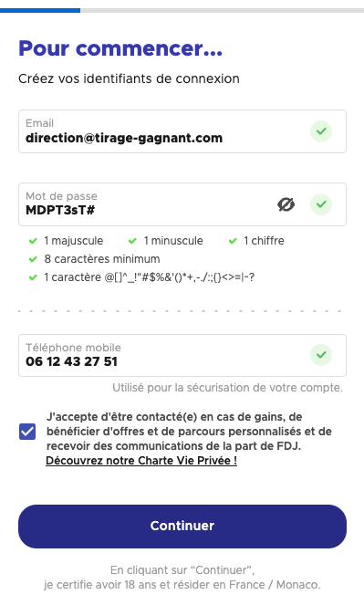
Task: Open the Charte Vie Privée link
Action: pyautogui.click(x=141, y=461)
